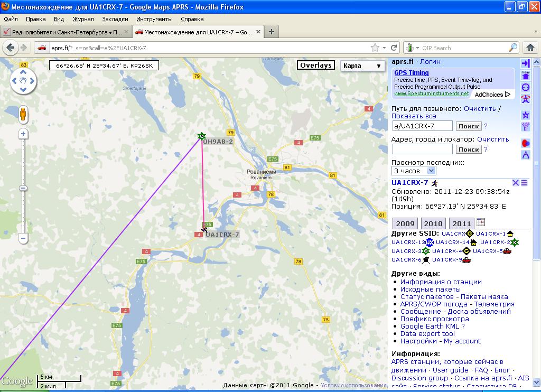Open the UA1CRX-7 list menu icon
Viewport: 541px width, 392px height.
click(x=524, y=183)
